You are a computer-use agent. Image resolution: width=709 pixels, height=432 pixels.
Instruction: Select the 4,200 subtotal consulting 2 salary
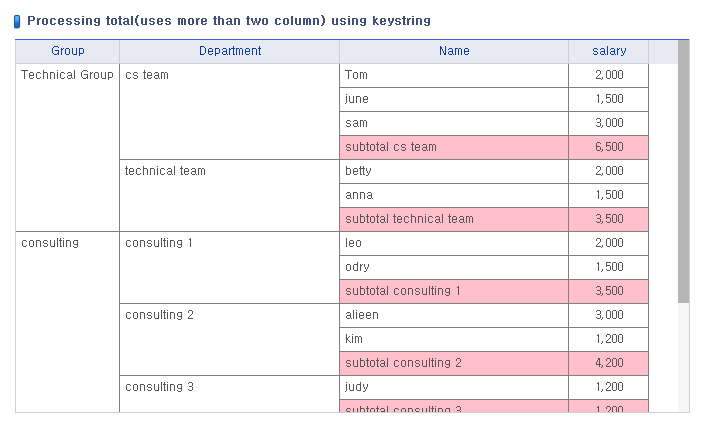[609, 363]
